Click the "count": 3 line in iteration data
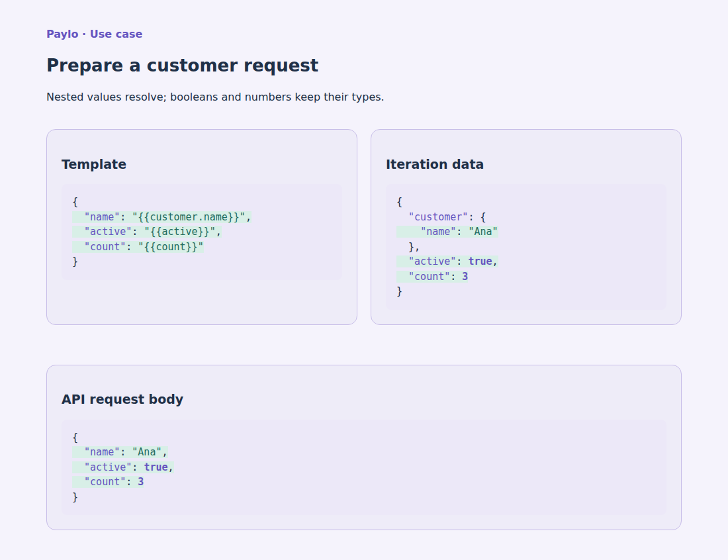Screen dimensions: 728x560 coord(432,276)
